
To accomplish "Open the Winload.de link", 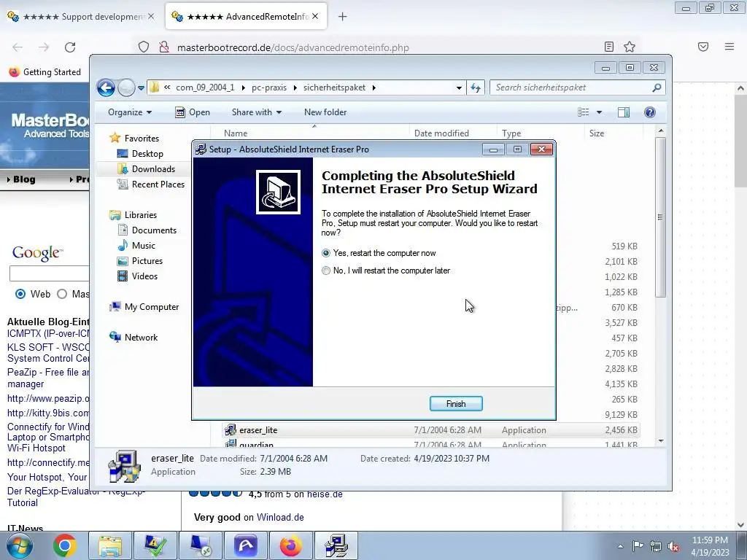I will (280, 517).
